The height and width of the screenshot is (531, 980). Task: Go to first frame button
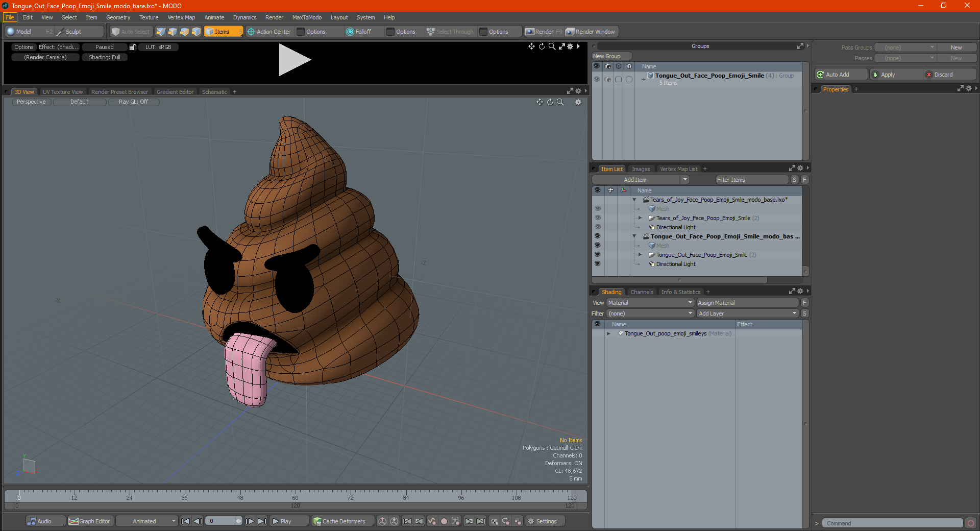186,521
